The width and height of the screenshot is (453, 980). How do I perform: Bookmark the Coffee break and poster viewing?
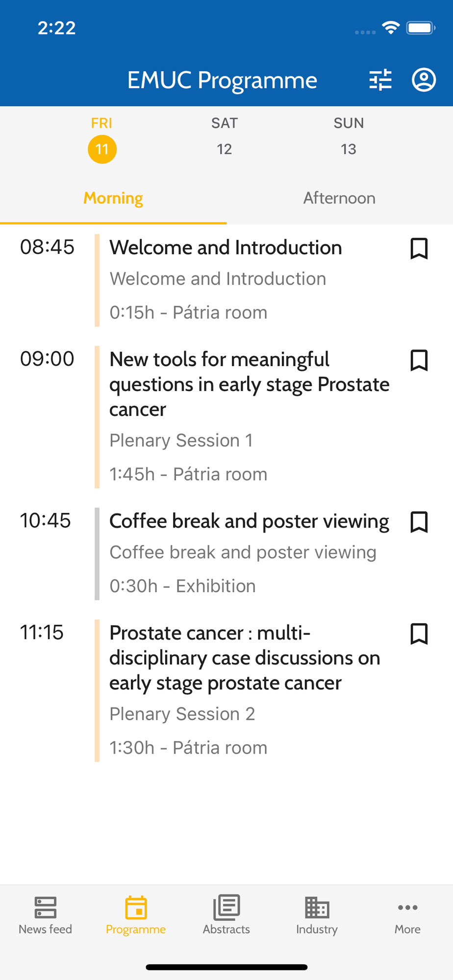click(x=419, y=522)
